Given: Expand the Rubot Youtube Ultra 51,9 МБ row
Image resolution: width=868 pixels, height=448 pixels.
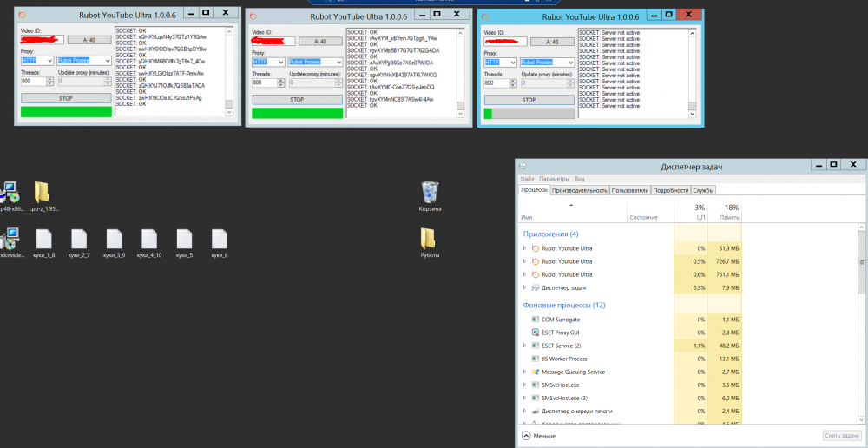Looking at the screenshot, I should [x=525, y=248].
